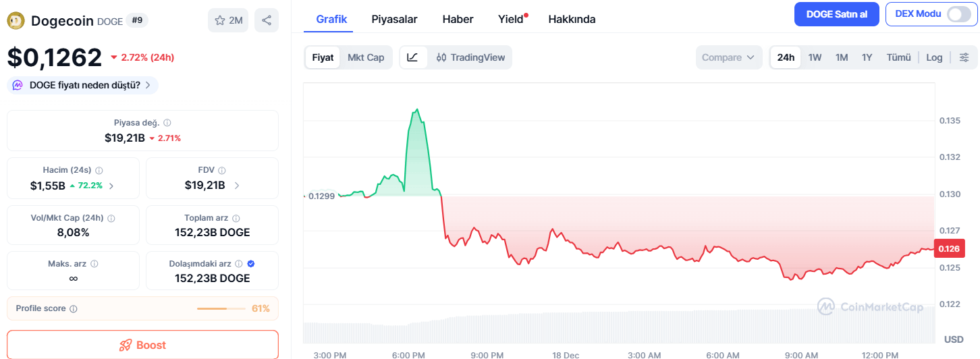
Task: Click info icon next to Vol/Mkt Cap (24h)
Action: point(111,219)
